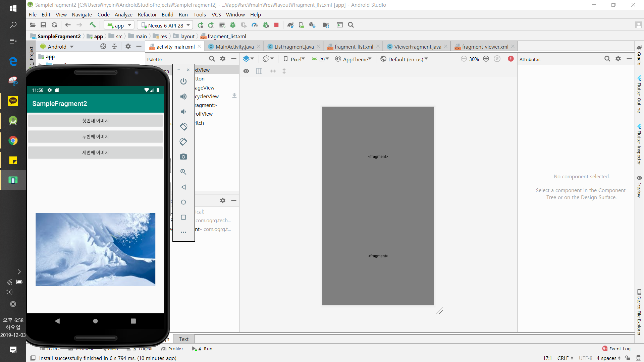Screen dimensions: 644x362
Task: Toggle design view options eye icon
Action: pos(246,71)
